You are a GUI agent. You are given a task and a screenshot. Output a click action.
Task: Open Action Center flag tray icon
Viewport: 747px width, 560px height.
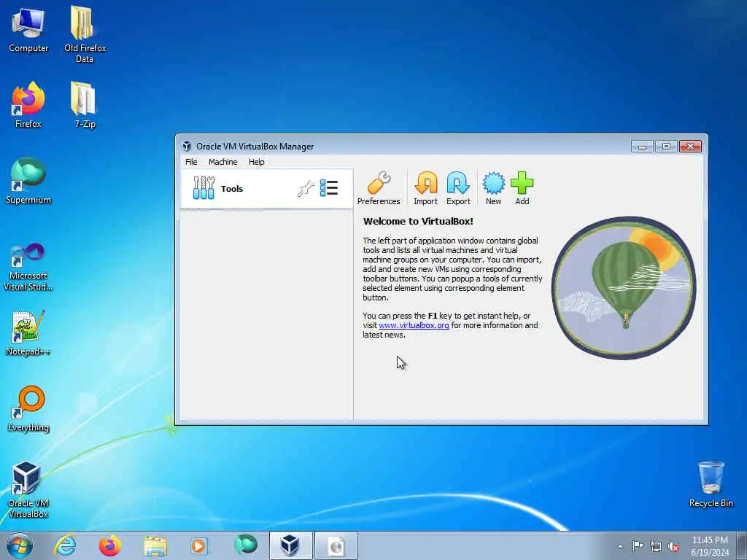[638, 545]
